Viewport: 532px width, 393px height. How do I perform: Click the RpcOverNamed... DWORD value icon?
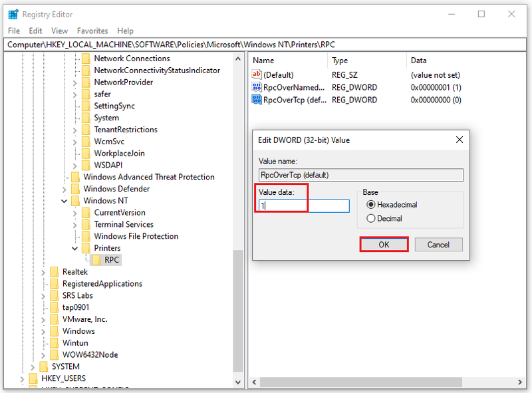257,87
